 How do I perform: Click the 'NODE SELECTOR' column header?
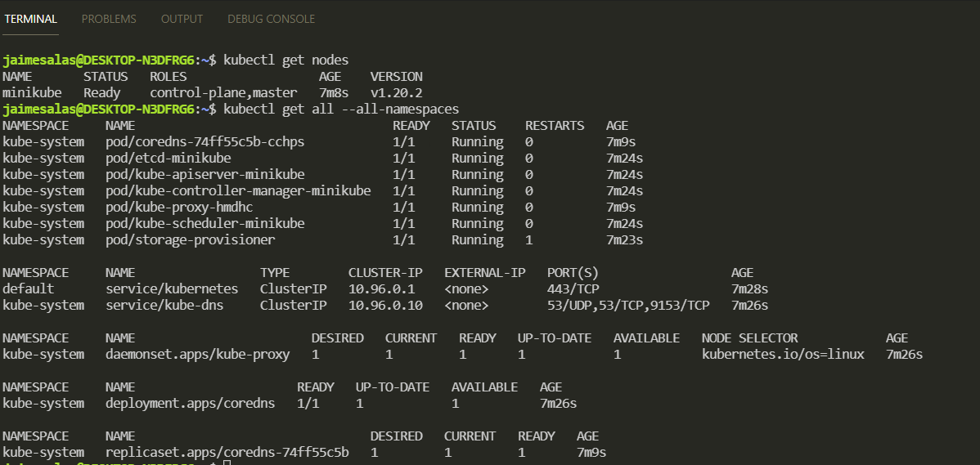coord(749,338)
